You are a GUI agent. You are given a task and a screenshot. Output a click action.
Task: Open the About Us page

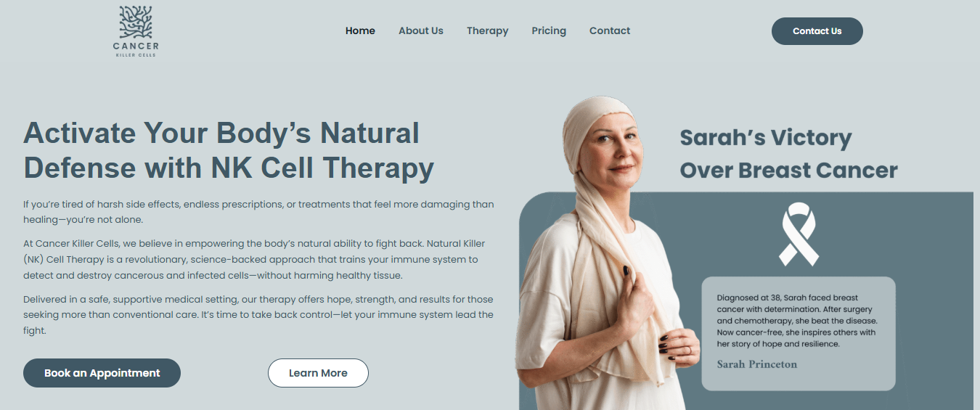pyautogui.click(x=421, y=30)
